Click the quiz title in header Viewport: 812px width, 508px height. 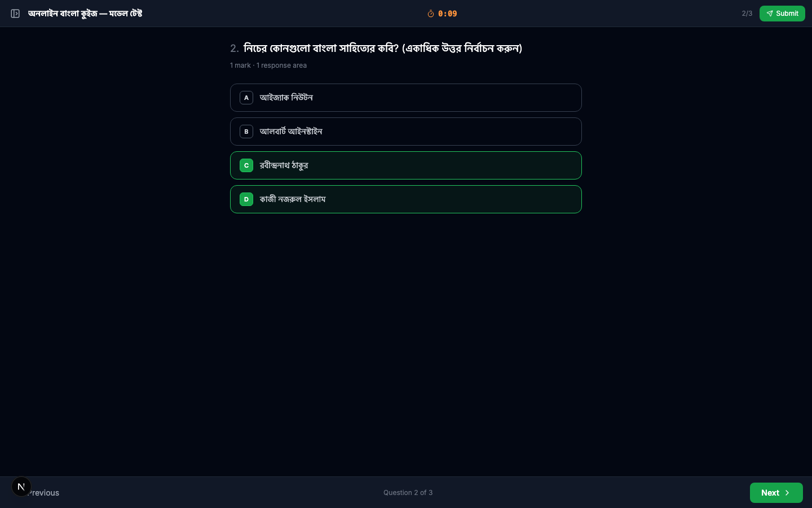pos(85,14)
